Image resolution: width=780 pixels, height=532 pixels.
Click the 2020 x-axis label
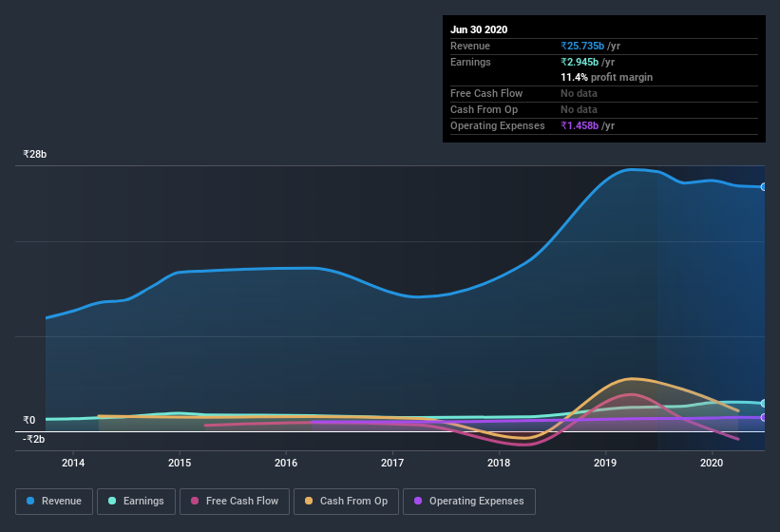[x=712, y=463]
